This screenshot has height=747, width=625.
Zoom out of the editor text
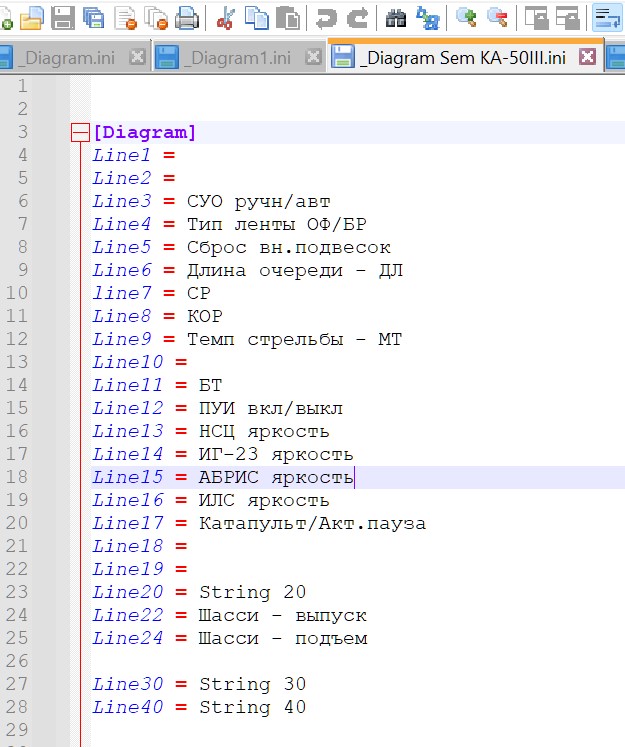497,18
